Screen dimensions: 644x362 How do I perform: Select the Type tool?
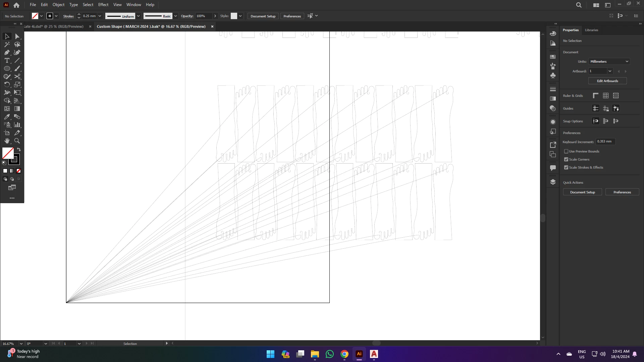(x=7, y=60)
